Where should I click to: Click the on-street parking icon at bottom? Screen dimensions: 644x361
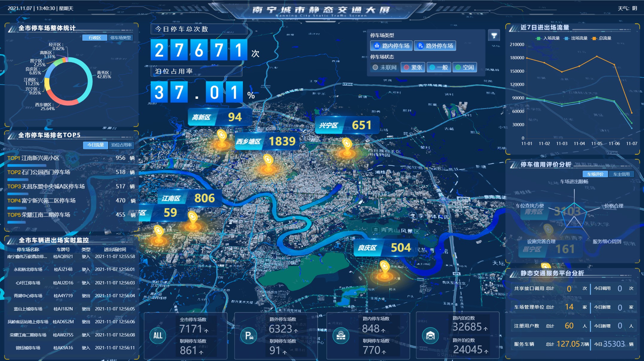point(341,336)
